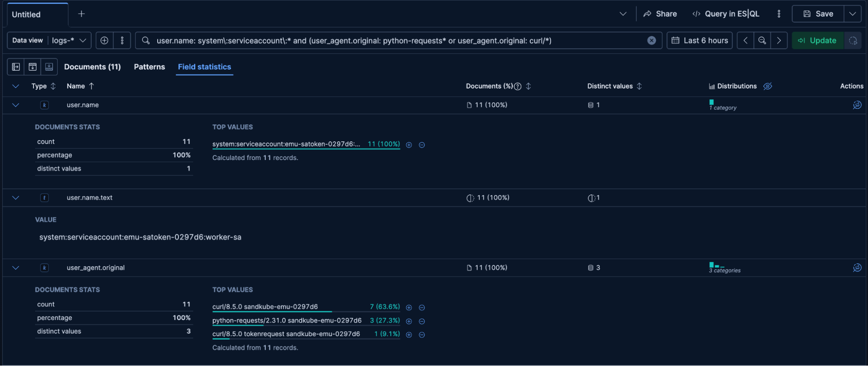868x366 pixels.
Task: Open the Last 6 hours time picker
Action: pyautogui.click(x=700, y=40)
